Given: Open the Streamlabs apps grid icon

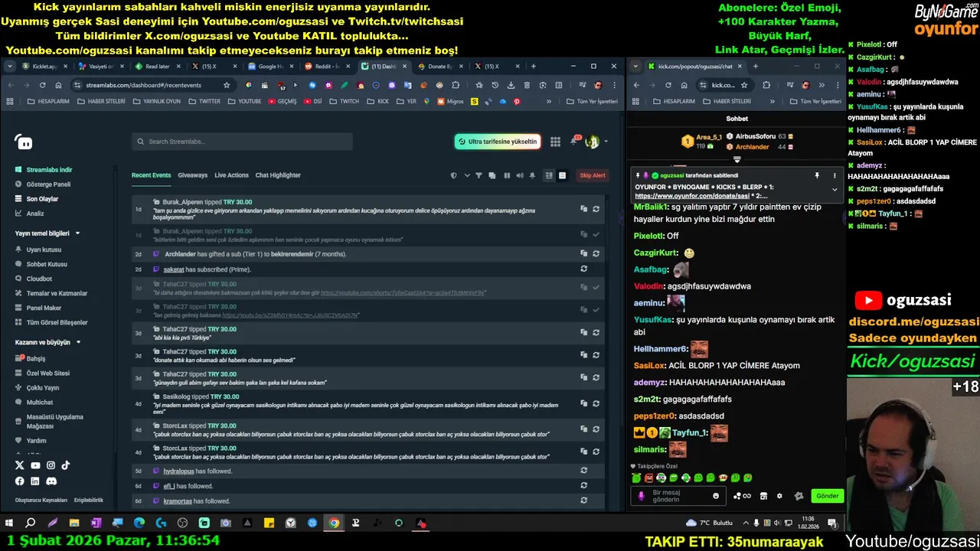Looking at the screenshot, I should click(x=555, y=142).
